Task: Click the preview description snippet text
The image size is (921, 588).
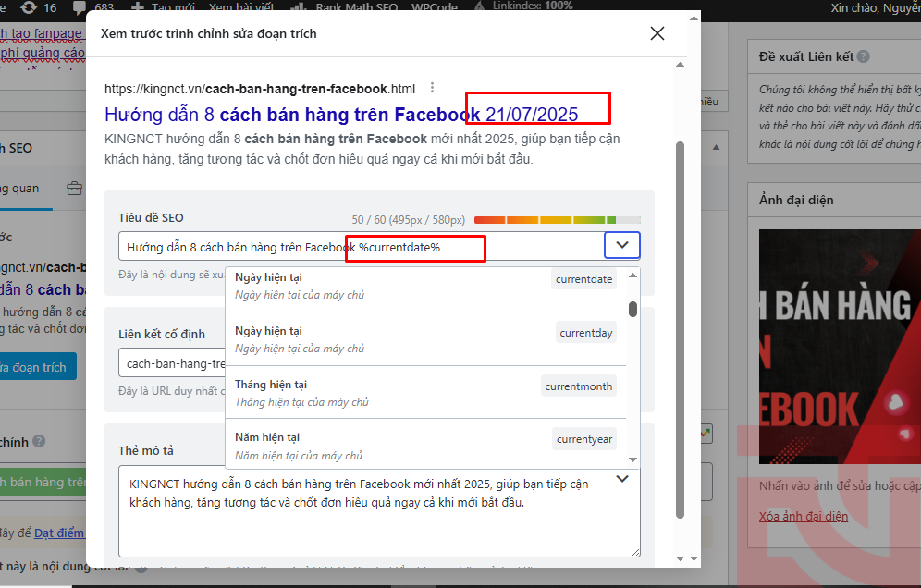Action: point(362,149)
